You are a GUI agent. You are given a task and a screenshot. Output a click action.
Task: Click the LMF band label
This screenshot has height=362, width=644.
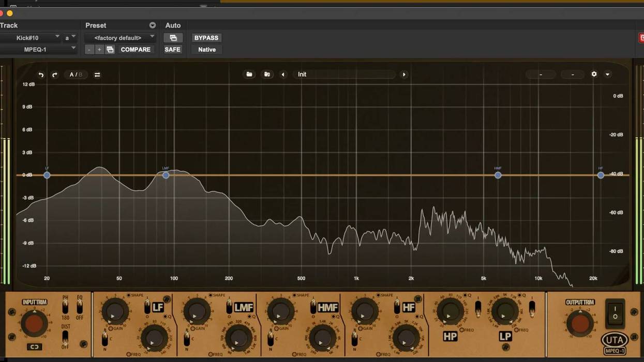tap(244, 308)
